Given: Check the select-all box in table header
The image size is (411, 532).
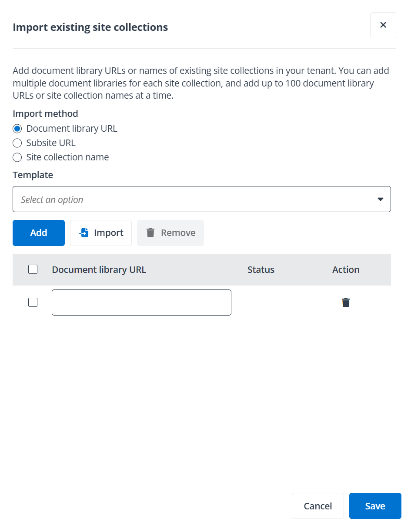Looking at the screenshot, I should 33,269.
